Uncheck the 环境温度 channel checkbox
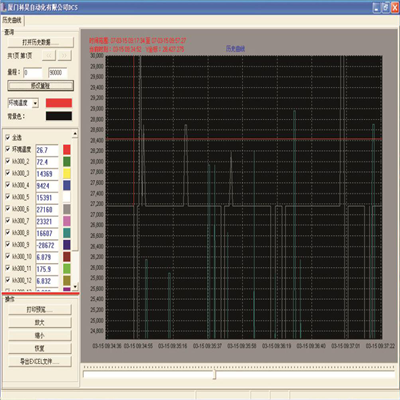Viewport: 400px width, 400px height. click(x=8, y=149)
